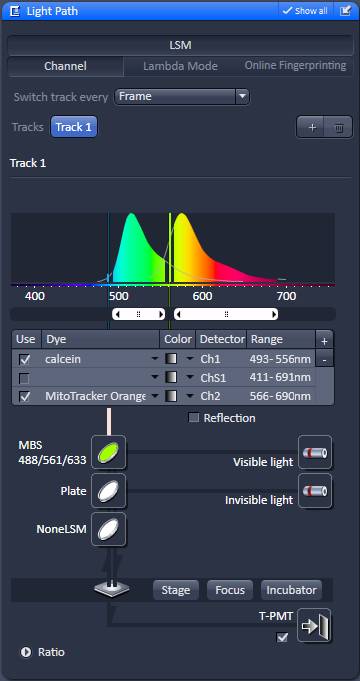Click the Ch2 color swatch for MitoTracker
The image size is (360, 681).
pos(172,396)
